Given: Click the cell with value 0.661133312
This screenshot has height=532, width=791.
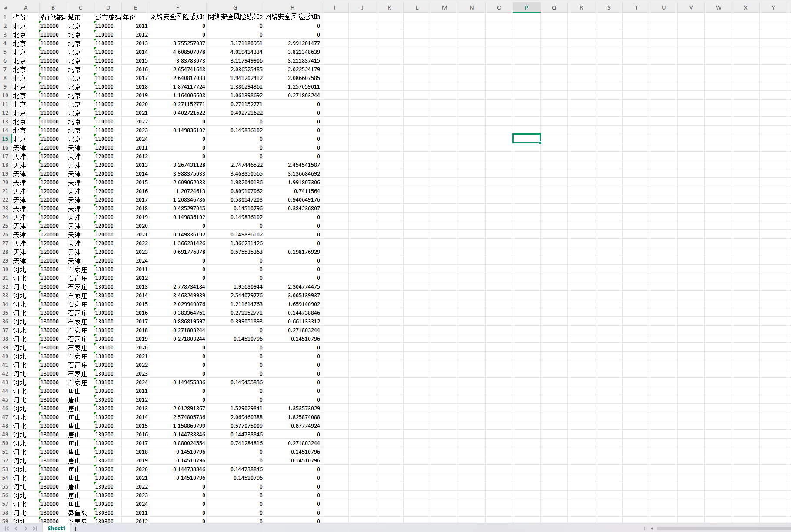Looking at the screenshot, I should (292, 321).
